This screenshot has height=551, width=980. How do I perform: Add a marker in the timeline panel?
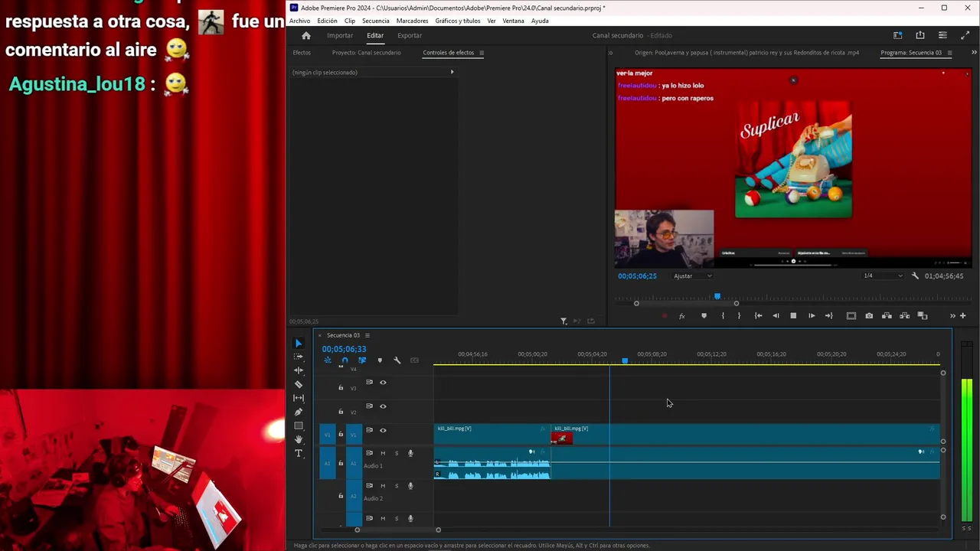380,360
